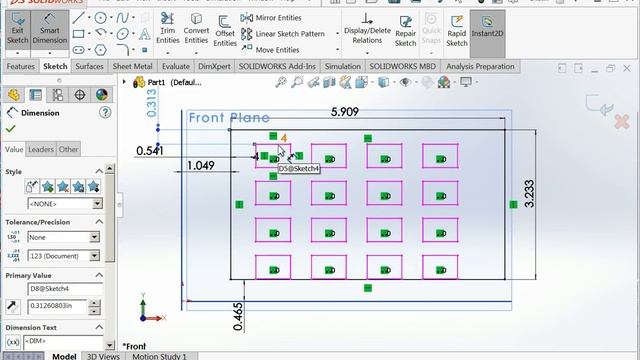Expand the Part1 flyout tree arrow
Screen dimensions: 640x360
pos(124,82)
